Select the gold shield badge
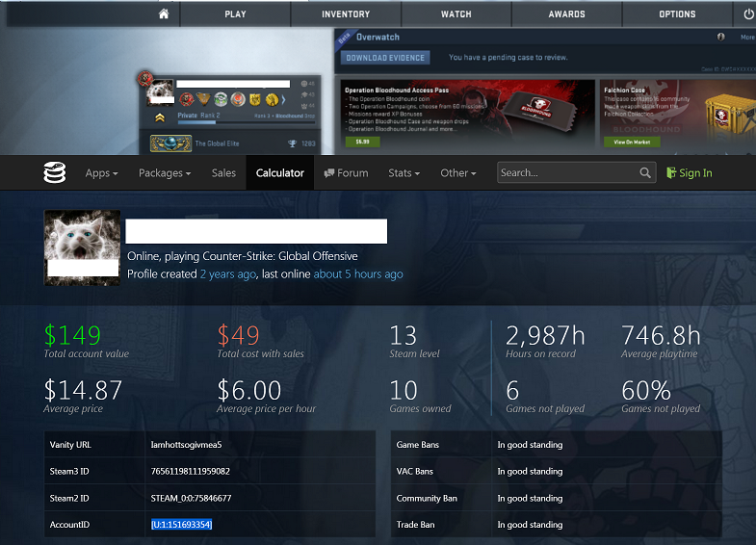The image size is (756, 545). [x=255, y=99]
